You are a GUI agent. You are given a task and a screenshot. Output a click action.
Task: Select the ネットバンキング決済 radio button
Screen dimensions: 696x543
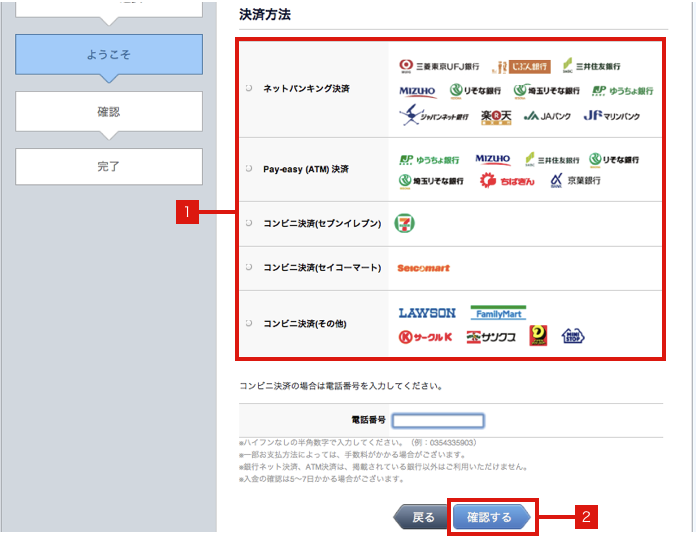(x=249, y=88)
